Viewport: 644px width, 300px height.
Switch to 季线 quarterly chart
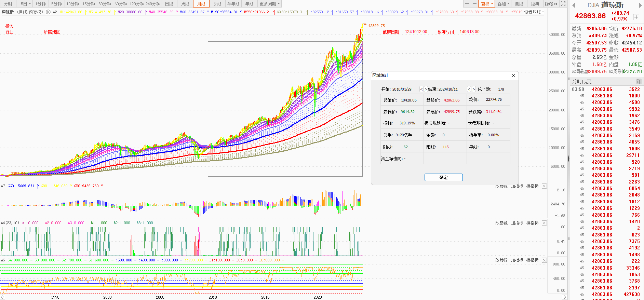[217, 4]
